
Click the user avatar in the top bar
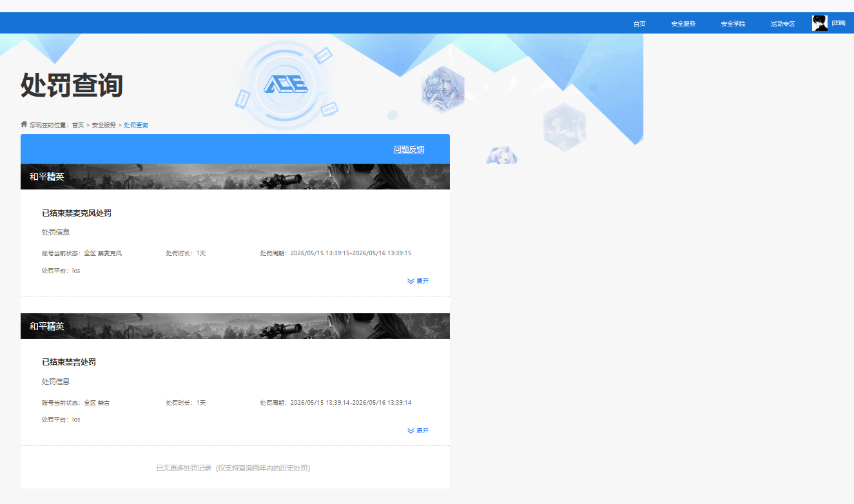pos(820,23)
